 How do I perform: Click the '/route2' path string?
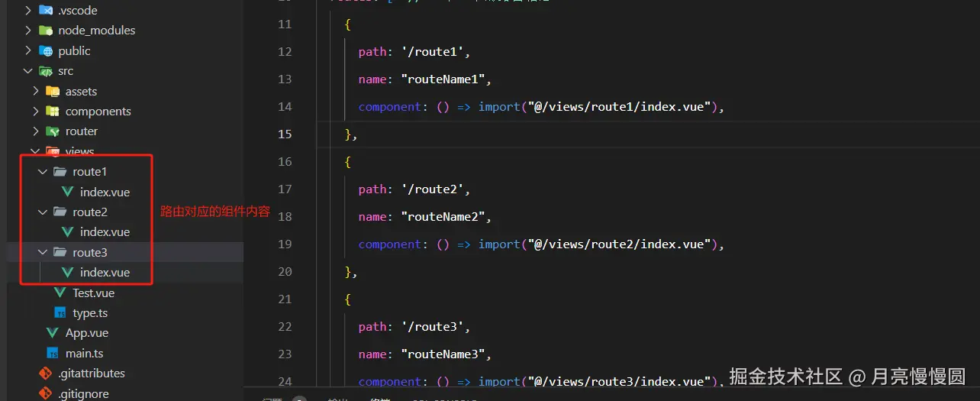pyautogui.click(x=432, y=189)
